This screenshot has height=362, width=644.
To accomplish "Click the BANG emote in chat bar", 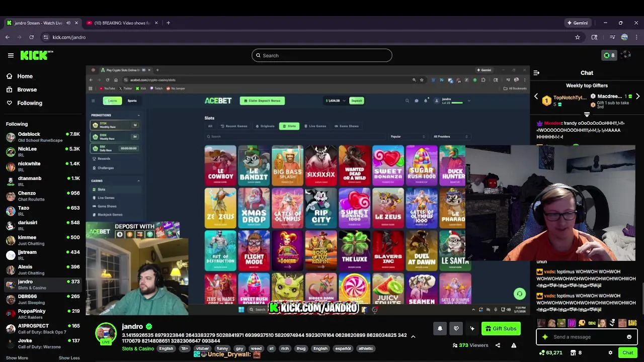I will click(x=632, y=323).
